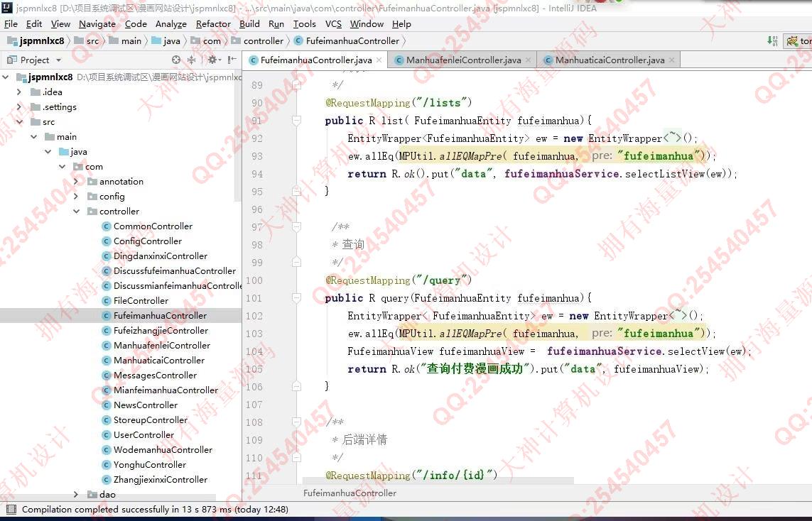The height and width of the screenshot is (521, 812).
Task: Hide the Project tool window with the hide icon
Action: click(x=232, y=60)
